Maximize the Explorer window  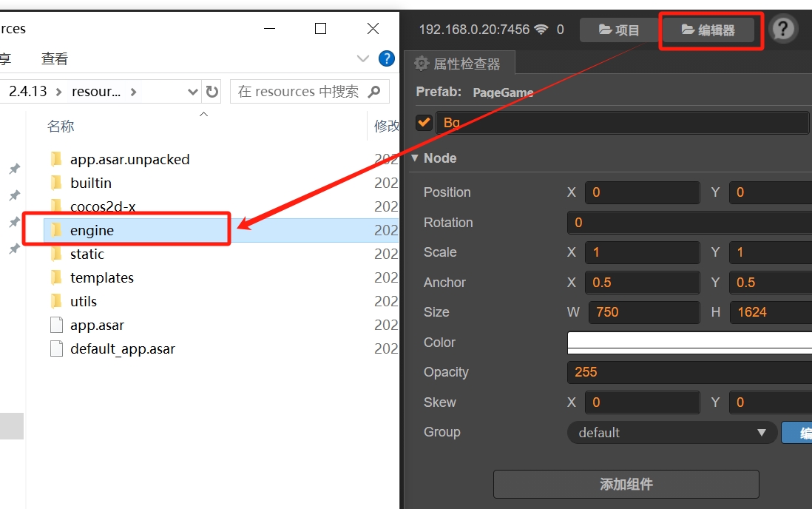[x=320, y=29]
